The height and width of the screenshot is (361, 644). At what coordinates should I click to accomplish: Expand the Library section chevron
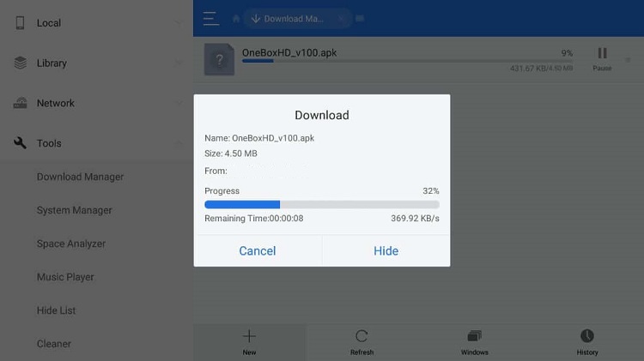[x=179, y=63]
